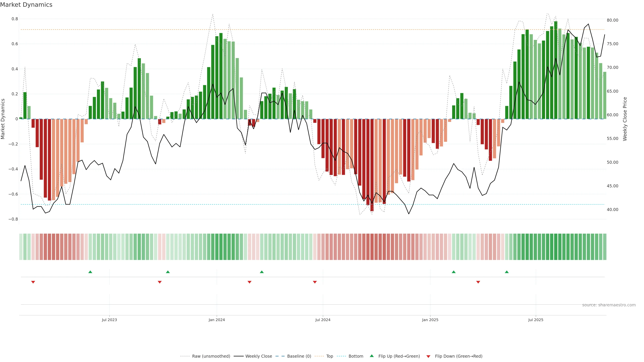The width and height of the screenshot is (644, 362).
Task: Click the Flip Down (Green→Red) legend label
Action: tap(459, 356)
